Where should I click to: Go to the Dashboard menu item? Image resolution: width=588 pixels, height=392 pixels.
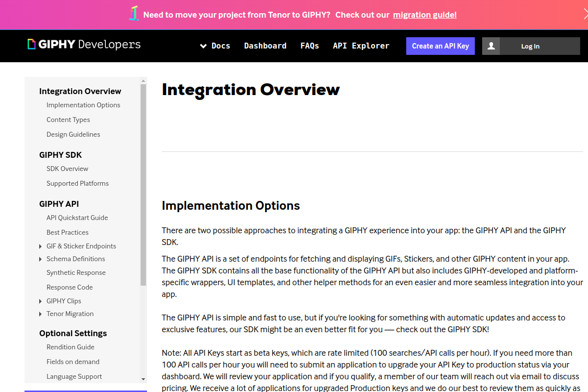pyautogui.click(x=265, y=46)
